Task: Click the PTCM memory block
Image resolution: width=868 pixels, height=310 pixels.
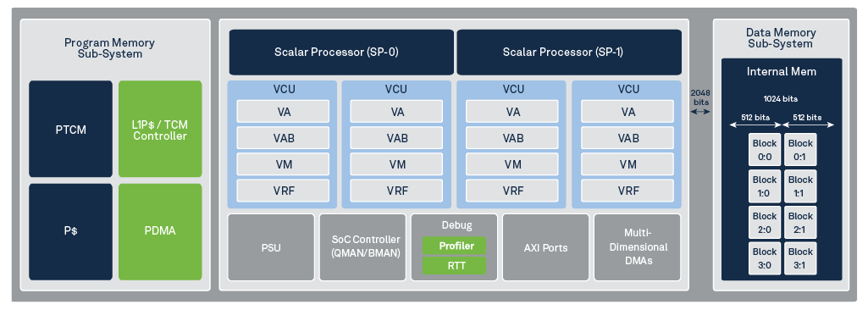Action: point(70,129)
